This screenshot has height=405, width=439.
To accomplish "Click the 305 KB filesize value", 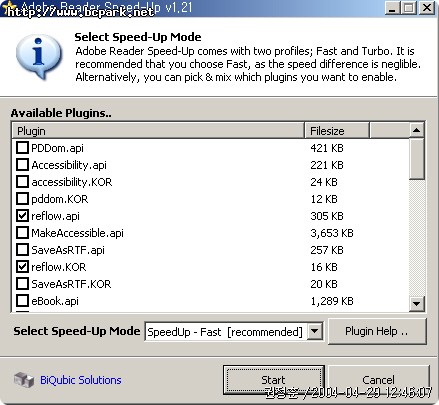I will coord(327,216).
